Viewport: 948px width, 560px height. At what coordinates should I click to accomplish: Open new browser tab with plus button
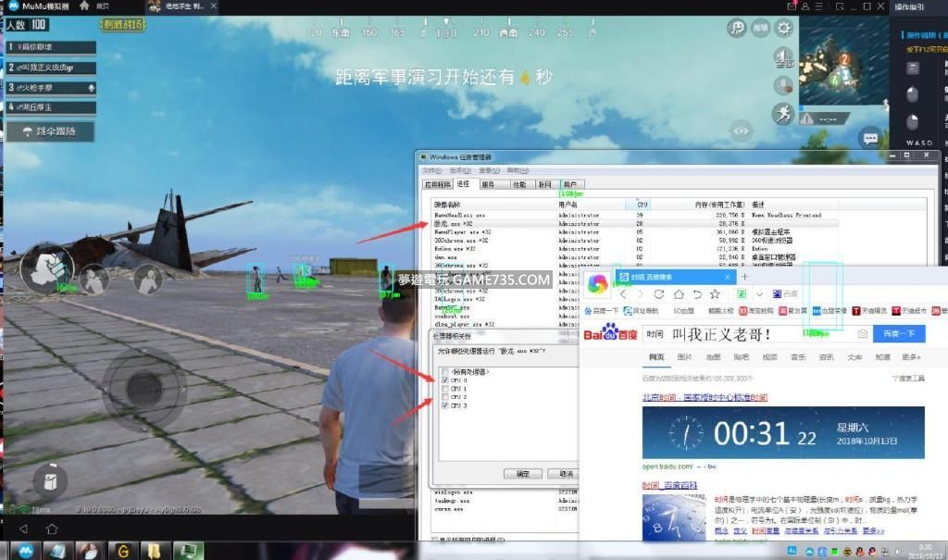(744, 277)
